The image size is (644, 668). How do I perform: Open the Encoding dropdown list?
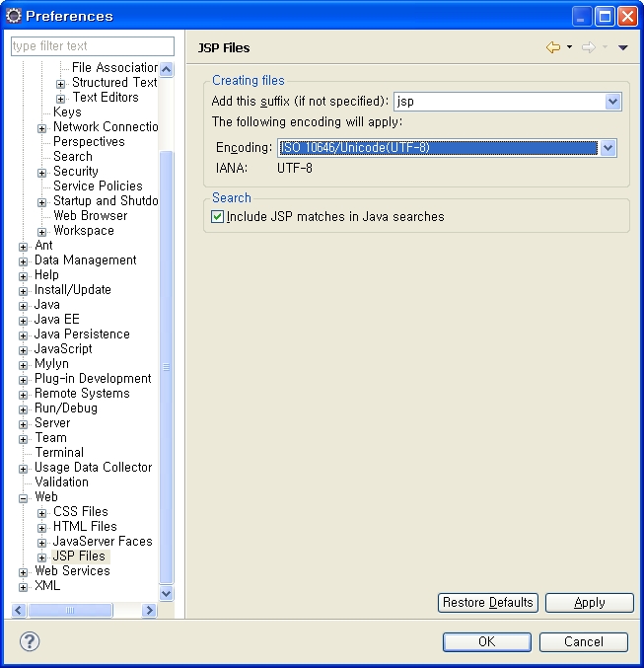tap(608, 148)
